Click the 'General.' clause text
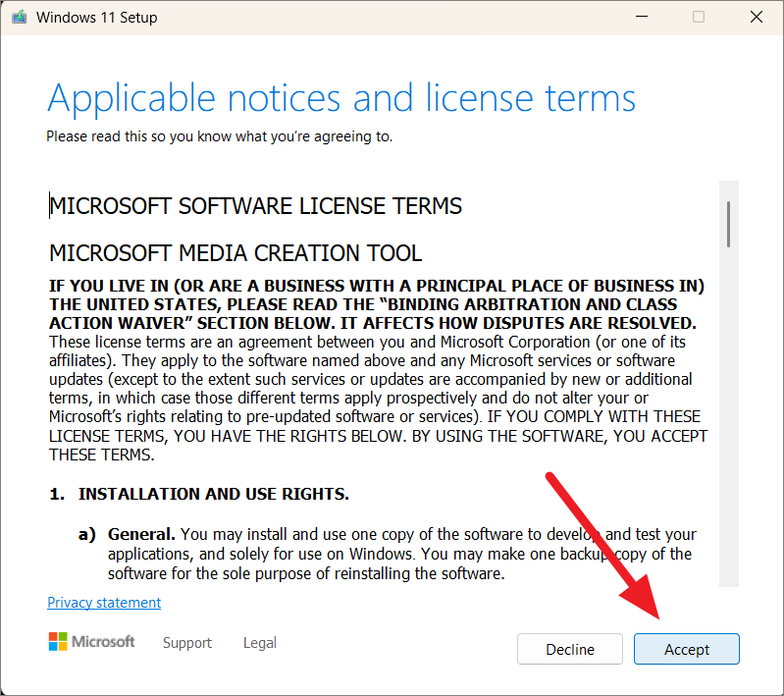Screen dimensions: 784x696 402,554
